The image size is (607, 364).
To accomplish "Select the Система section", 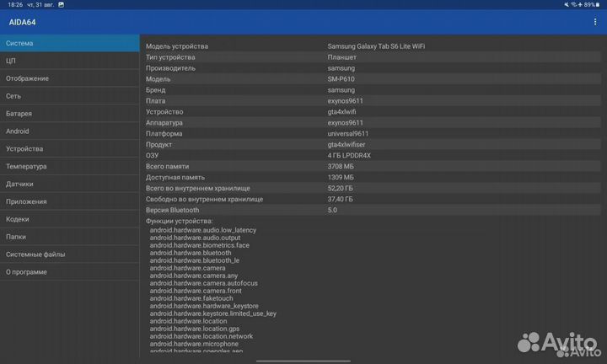I will pyautogui.click(x=70, y=43).
